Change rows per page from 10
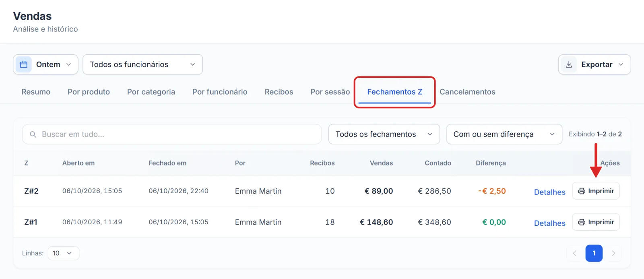 pyautogui.click(x=63, y=253)
